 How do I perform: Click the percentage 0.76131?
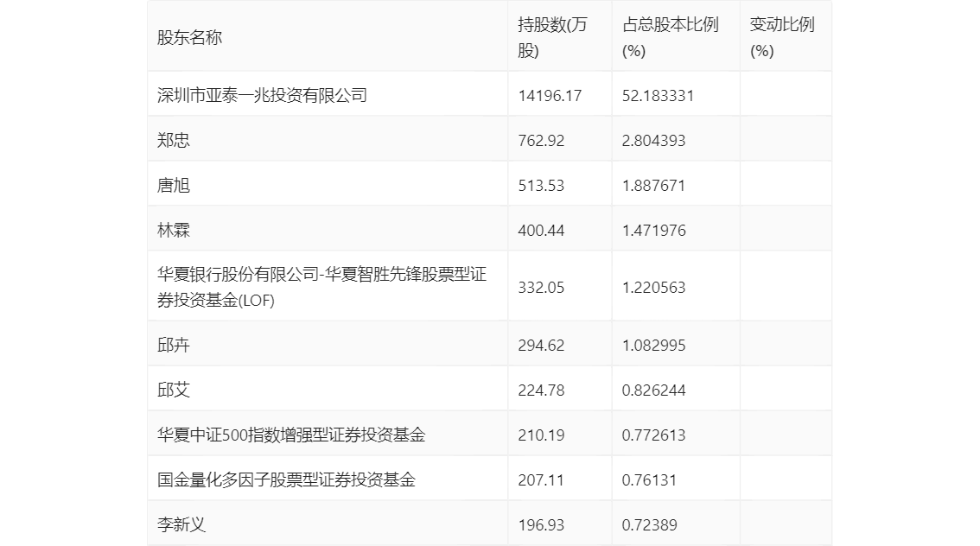(649, 480)
